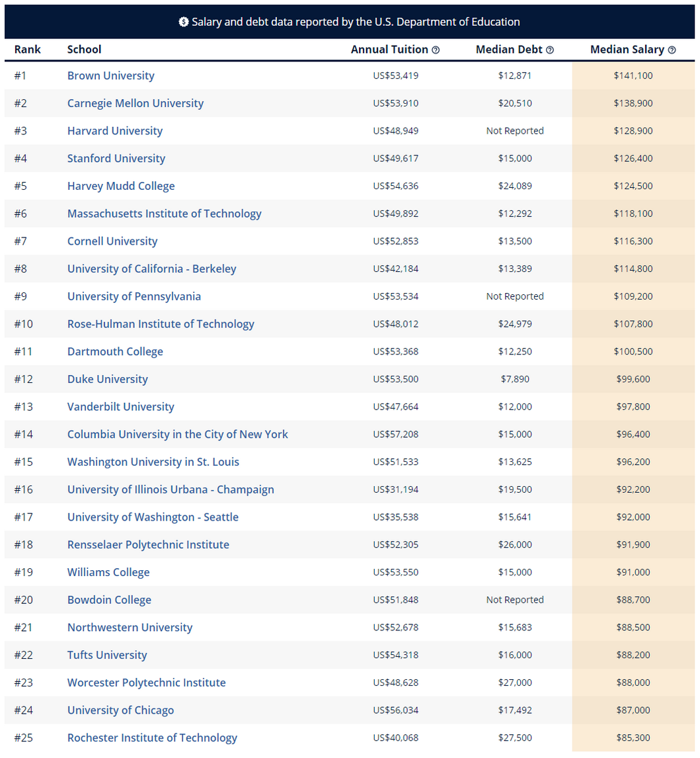Click the #11 rank cell
This screenshot has width=700, height=758.
23,351
